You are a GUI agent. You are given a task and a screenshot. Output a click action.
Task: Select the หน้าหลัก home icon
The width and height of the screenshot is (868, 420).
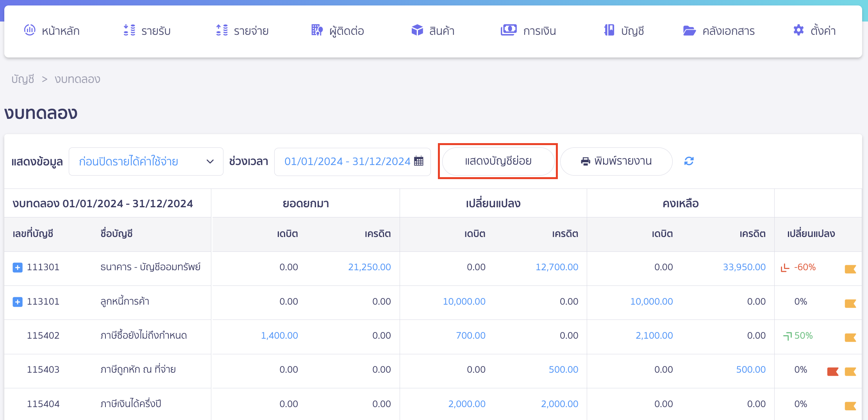coord(30,30)
